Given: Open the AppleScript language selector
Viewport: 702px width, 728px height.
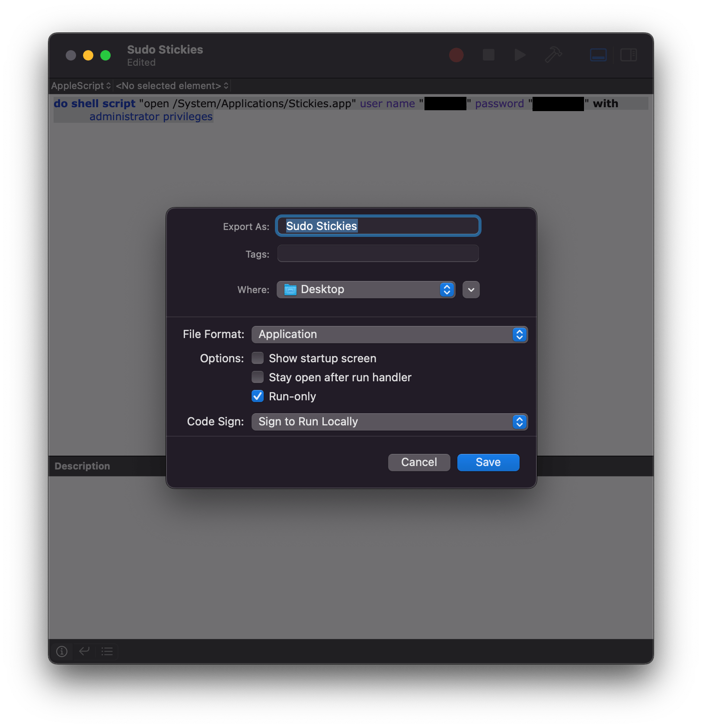Looking at the screenshot, I should (81, 86).
